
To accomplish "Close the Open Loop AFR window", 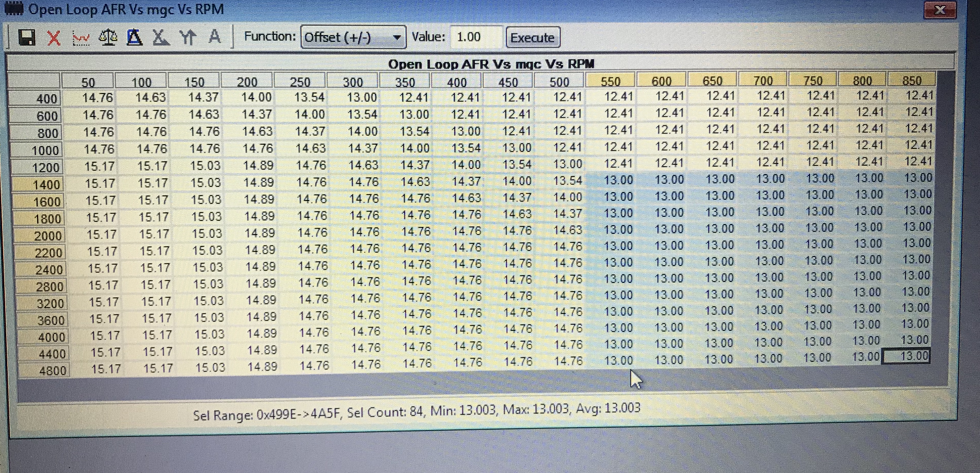I will [x=940, y=10].
